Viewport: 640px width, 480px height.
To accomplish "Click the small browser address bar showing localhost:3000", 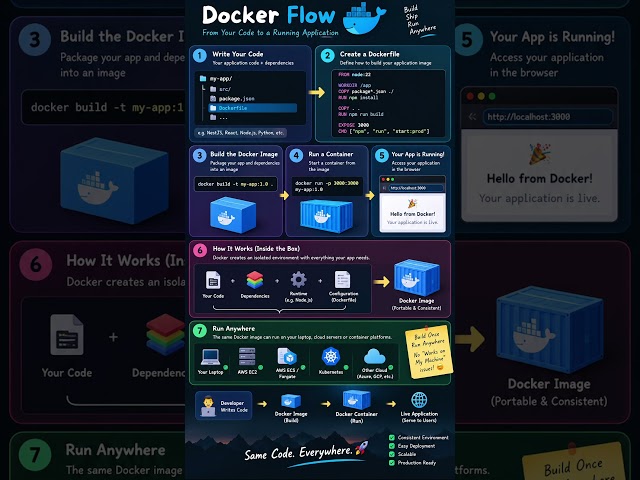I will 415,188.
